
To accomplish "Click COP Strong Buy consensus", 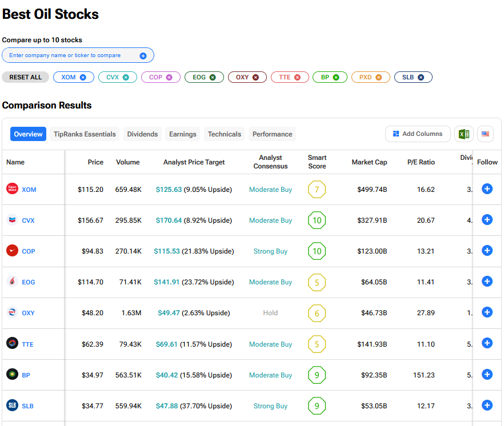I will coord(270,251).
